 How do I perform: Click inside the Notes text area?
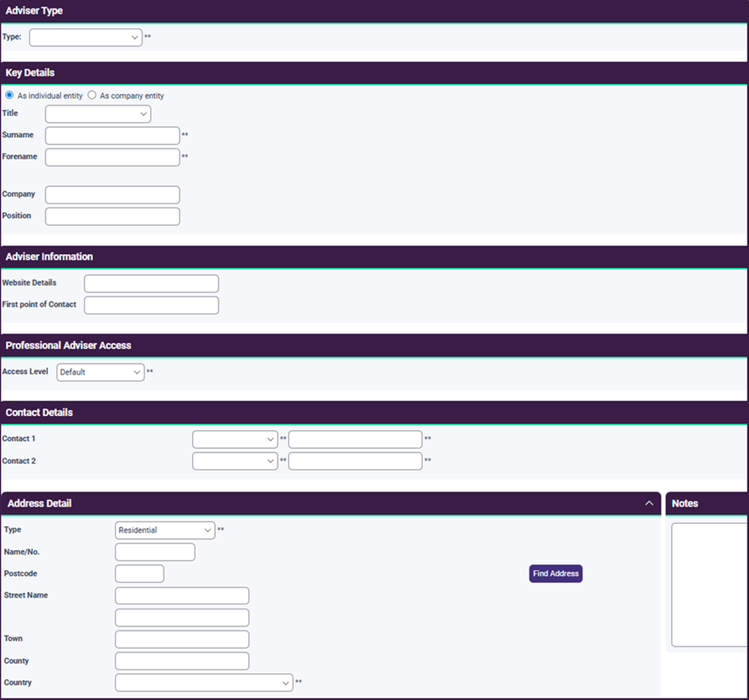pyautogui.click(x=709, y=585)
